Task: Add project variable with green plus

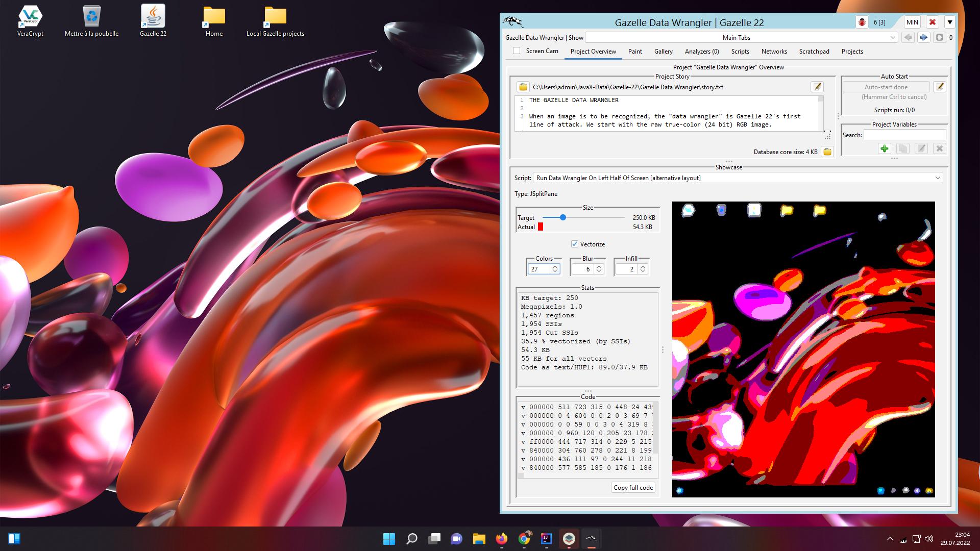Action: [885, 148]
